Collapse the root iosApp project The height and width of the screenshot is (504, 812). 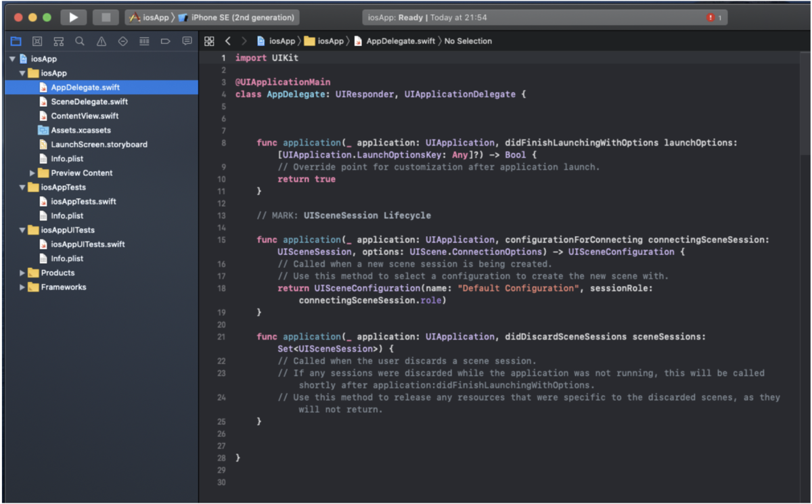[x=12, y=59]
